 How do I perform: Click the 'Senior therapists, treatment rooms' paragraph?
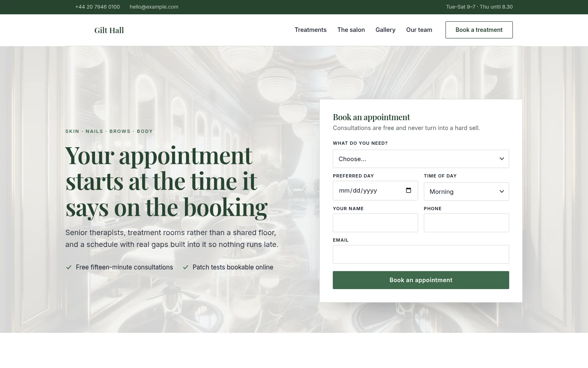(172, 238)
